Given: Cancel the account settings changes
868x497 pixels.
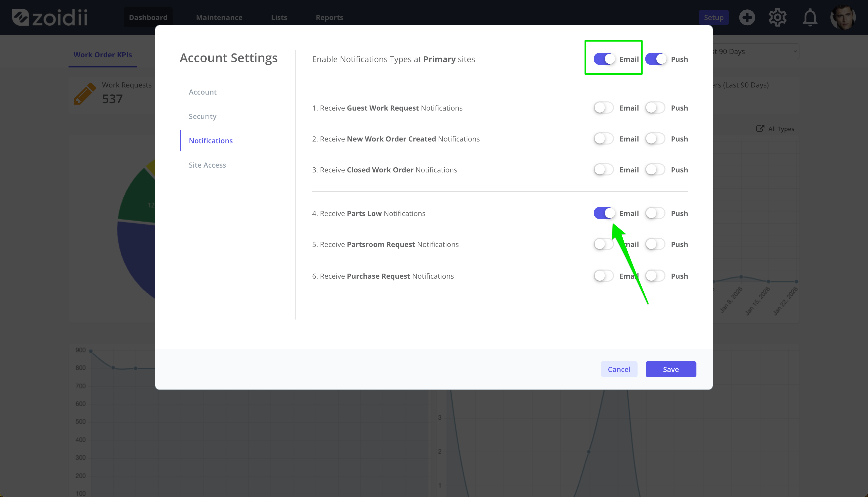Looking at the screenshot, I should coord(619,369).
